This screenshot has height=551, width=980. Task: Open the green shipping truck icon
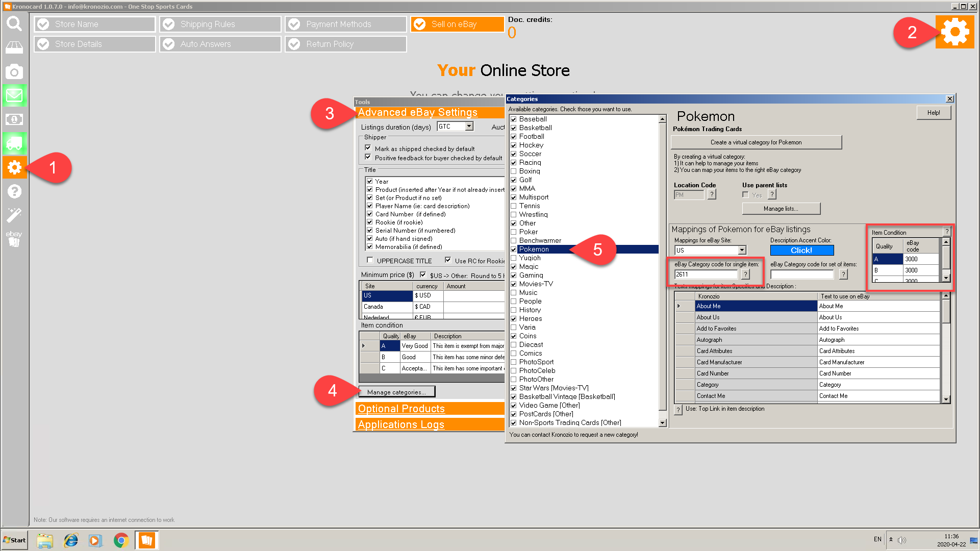[x=14, y=143]
